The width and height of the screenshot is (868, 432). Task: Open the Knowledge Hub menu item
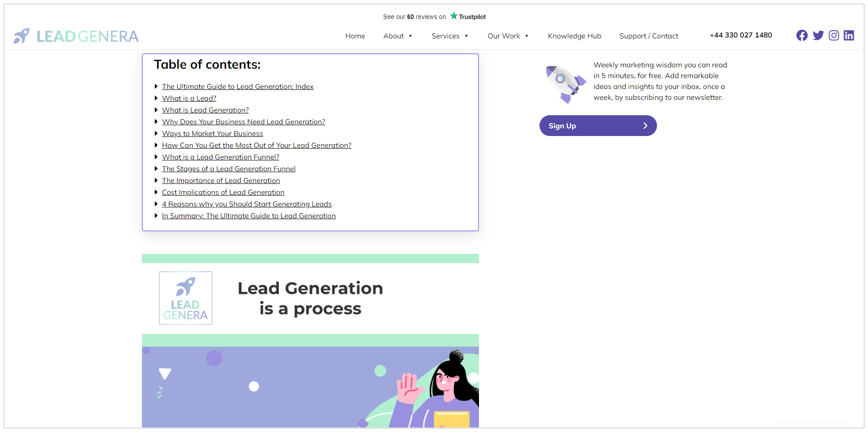[574, 36]
